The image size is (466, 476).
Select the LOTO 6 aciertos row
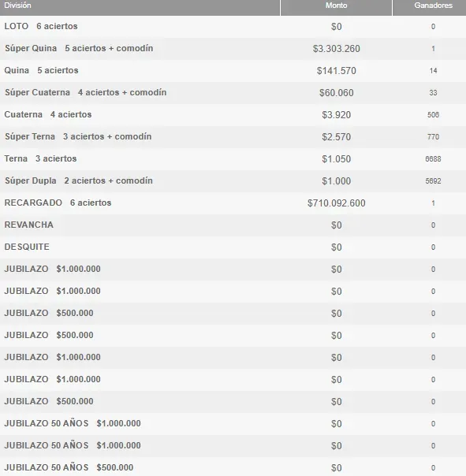[233, 27]
